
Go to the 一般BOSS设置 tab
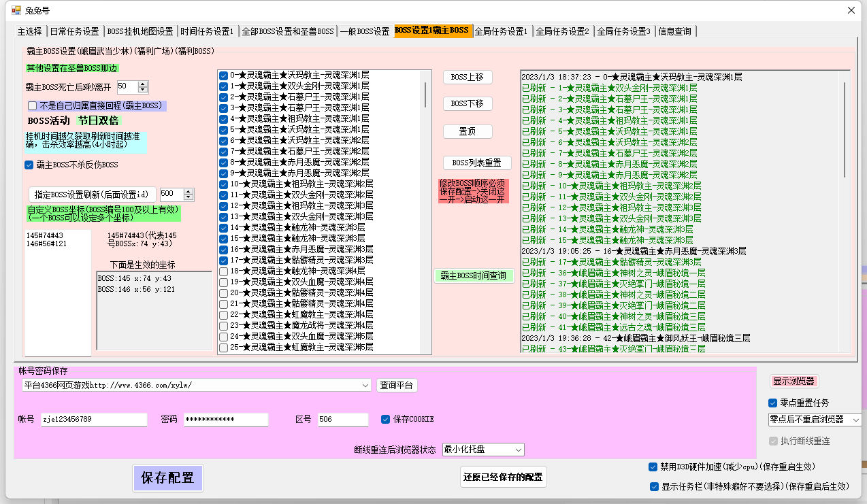pos(365,31)
